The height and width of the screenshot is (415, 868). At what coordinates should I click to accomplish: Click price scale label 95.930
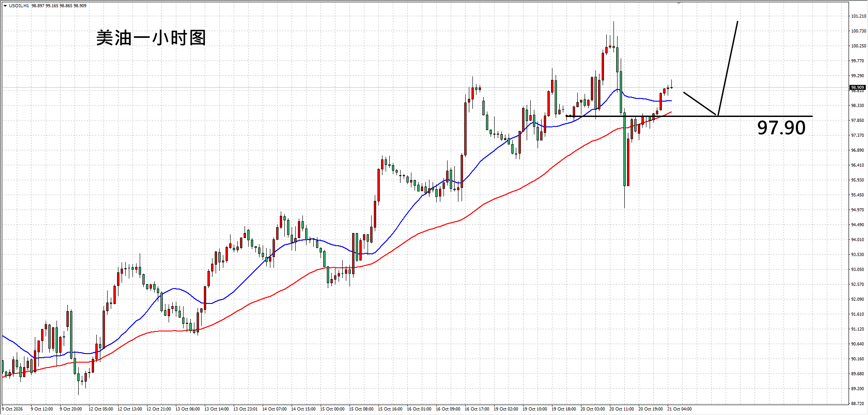pyautogui.click(x=858, y=180)
